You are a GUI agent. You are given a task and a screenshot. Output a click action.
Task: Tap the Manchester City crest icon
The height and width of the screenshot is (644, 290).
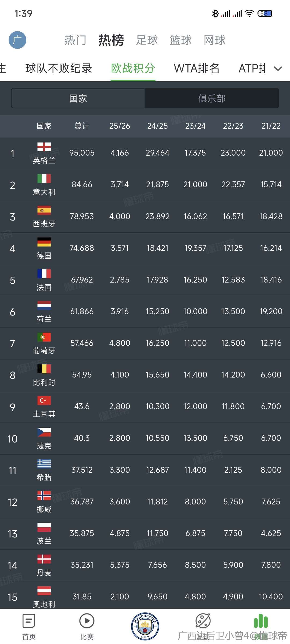click(145, 626)
